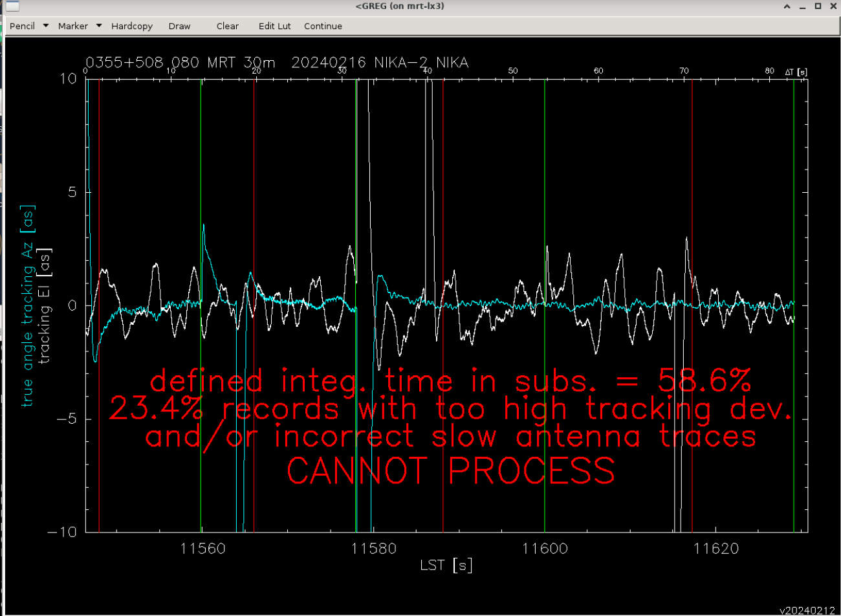The width and height of the screenshot is (841, 616).
Task: Click the GREG title bar text
Action: pos(399,6)
